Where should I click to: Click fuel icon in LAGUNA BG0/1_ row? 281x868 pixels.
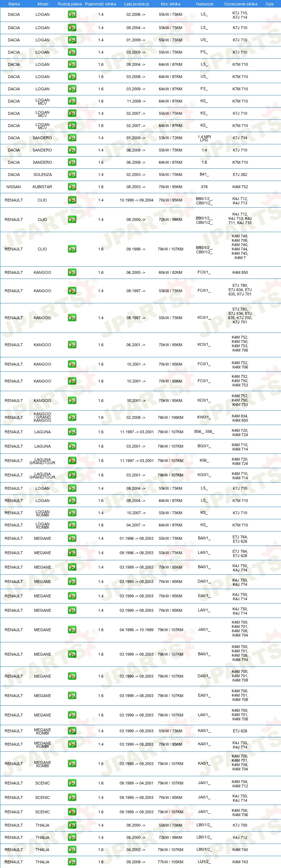(72, 446)
